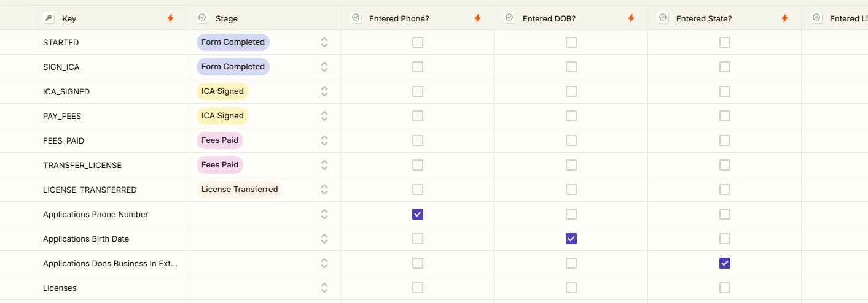Viewport: 868px width, 303px height.
Task: Select the Stage column header
Action: coord(264,18)
